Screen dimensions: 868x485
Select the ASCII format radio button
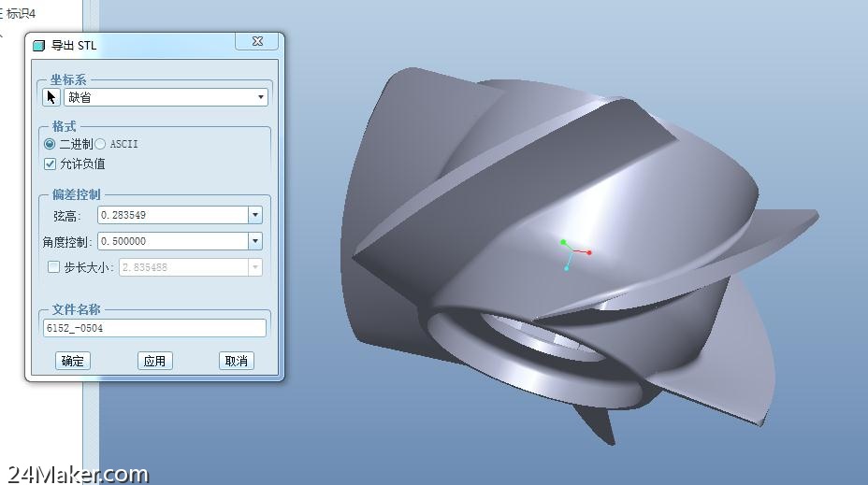(x=100, y=144)
